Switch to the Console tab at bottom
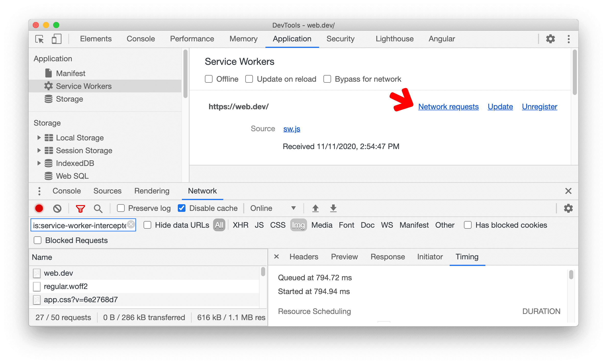Screen dimensions: 607x364 (x=66, y=191)
